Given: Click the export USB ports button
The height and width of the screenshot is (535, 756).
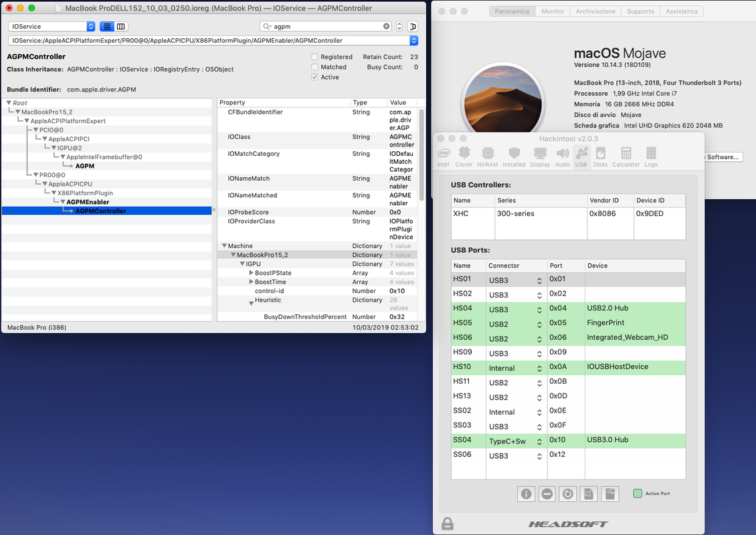Looking at the screenshot, I should click(610, 494).
